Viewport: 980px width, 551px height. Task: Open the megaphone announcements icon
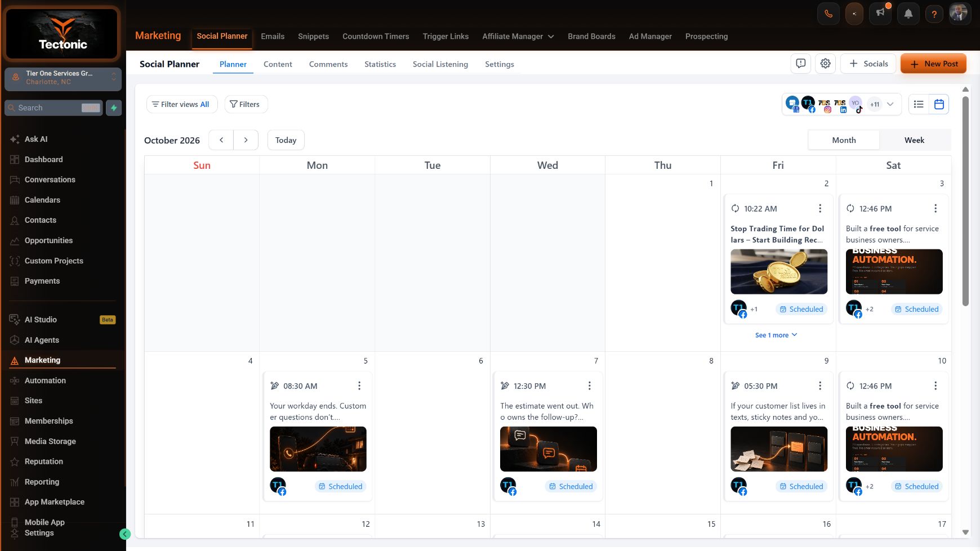[x=880, y=14]
